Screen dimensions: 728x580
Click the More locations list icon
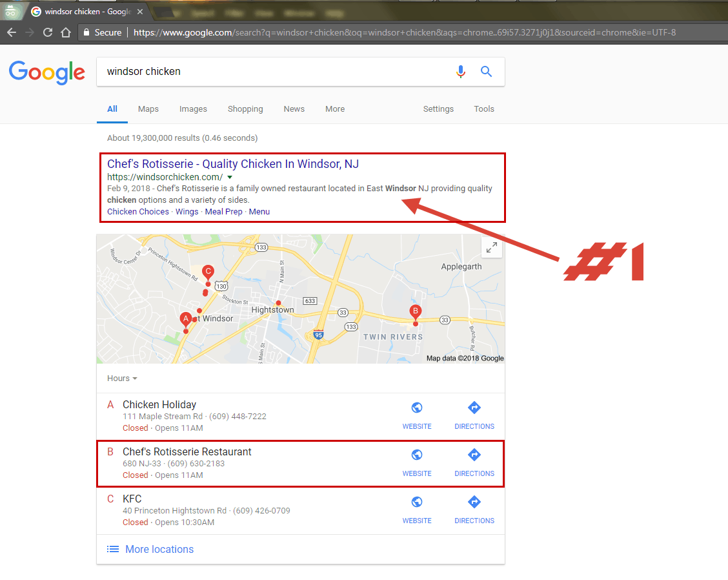coord(113,550)
